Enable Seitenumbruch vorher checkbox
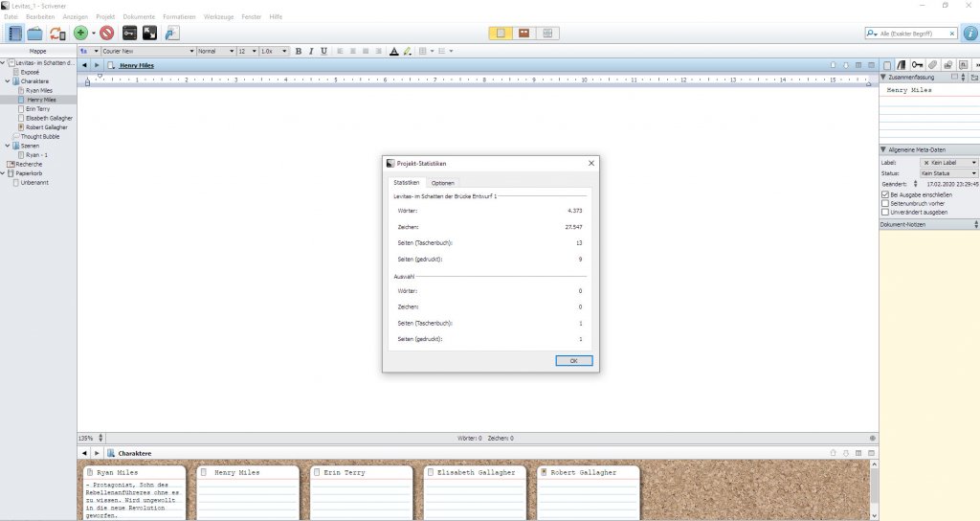 [885, 203]
